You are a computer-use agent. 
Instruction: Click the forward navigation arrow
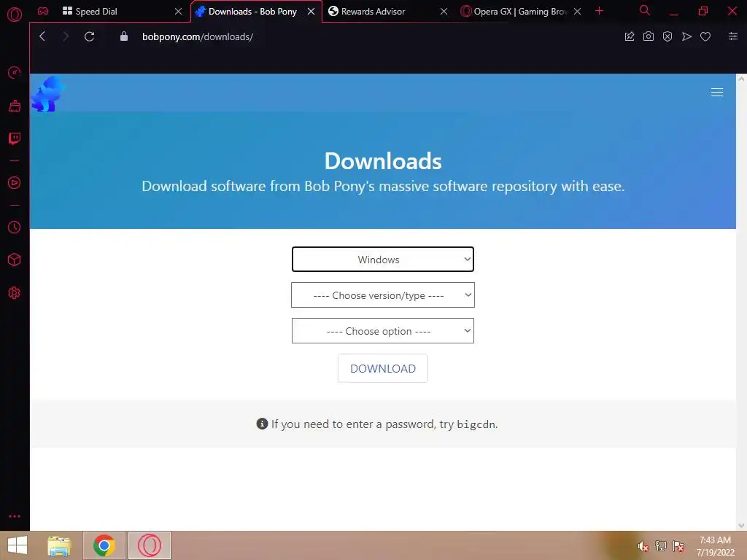[x=66, y=36]
